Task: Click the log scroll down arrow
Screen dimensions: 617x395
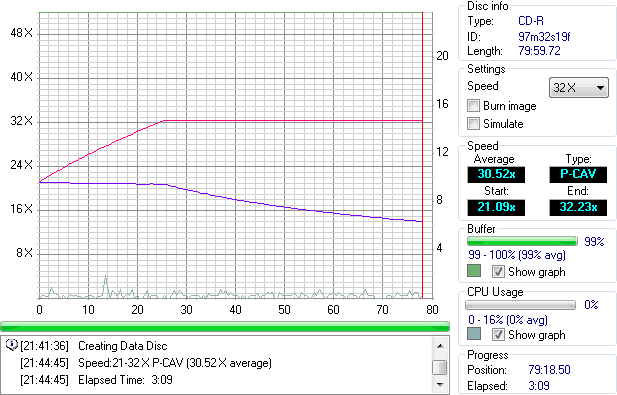Action: pos(440,384)
